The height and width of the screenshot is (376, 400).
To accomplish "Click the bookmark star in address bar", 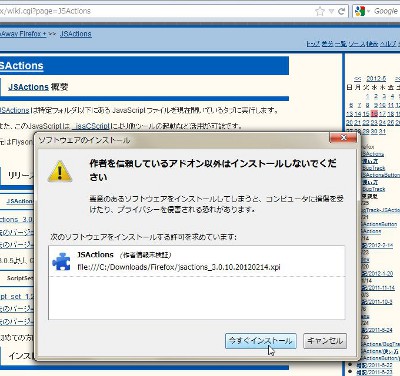I will [320, 11].
